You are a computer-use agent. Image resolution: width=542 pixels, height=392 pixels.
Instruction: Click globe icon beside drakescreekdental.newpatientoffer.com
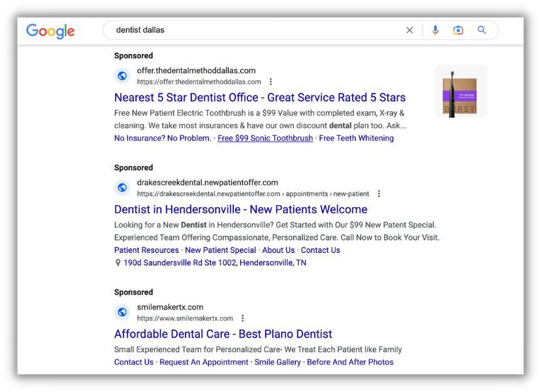coord(122,188)
